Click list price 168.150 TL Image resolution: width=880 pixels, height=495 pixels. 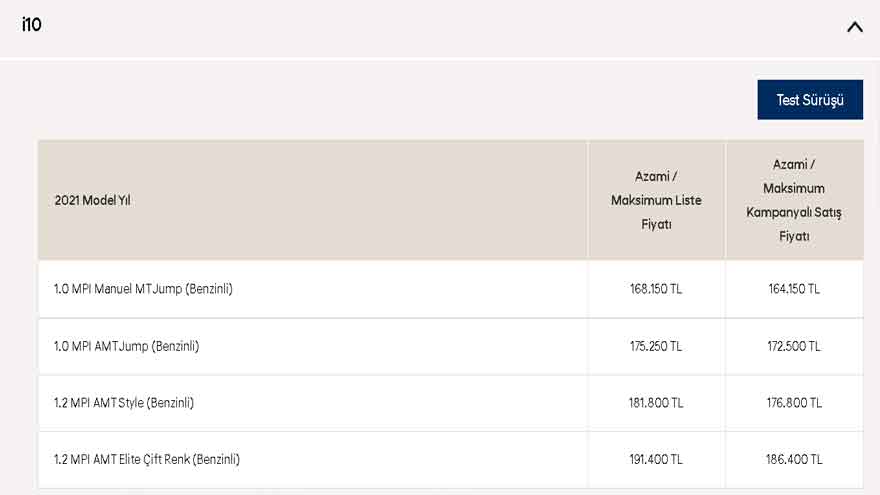point(656,289)
